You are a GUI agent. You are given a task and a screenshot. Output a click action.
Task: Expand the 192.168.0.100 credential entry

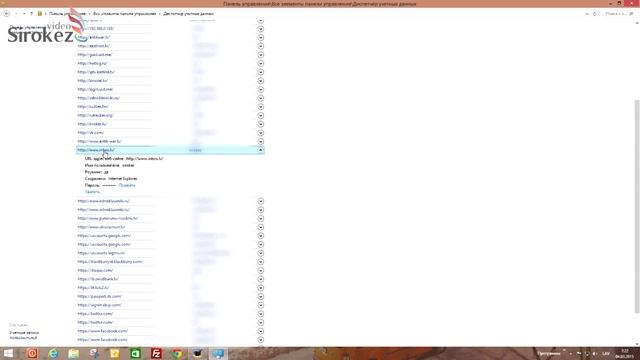[260, 29]
